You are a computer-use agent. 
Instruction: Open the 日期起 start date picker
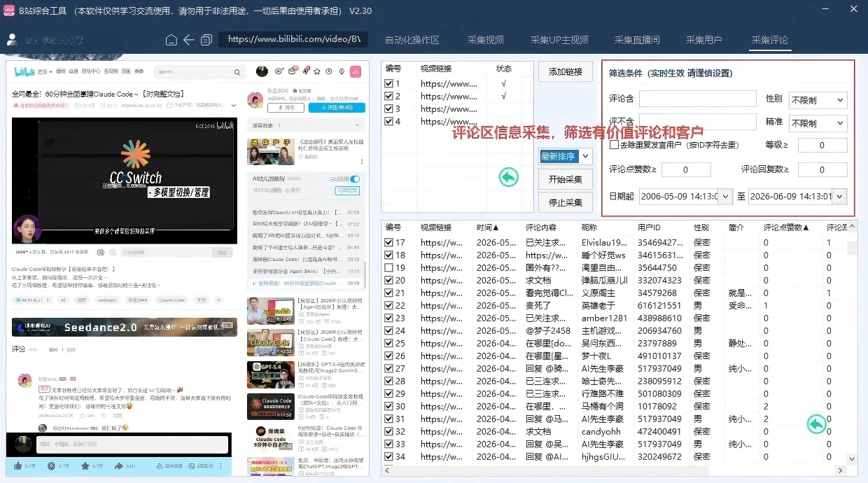[x=685, y=197]
